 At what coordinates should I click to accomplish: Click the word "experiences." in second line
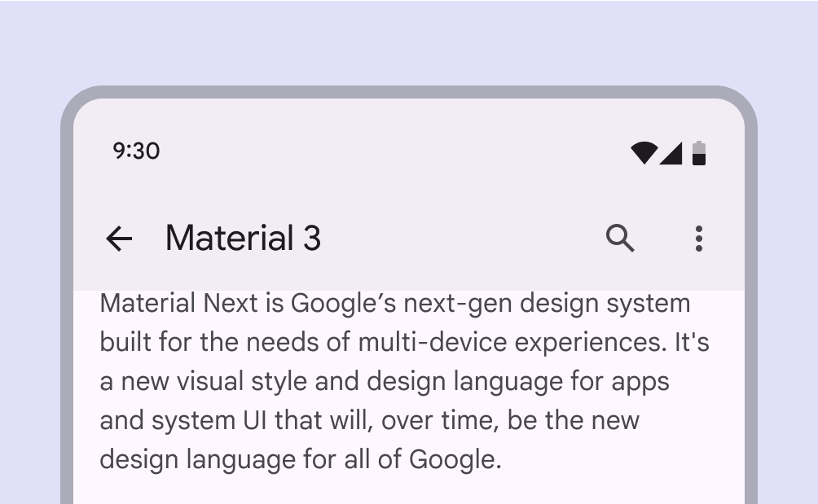596,343
